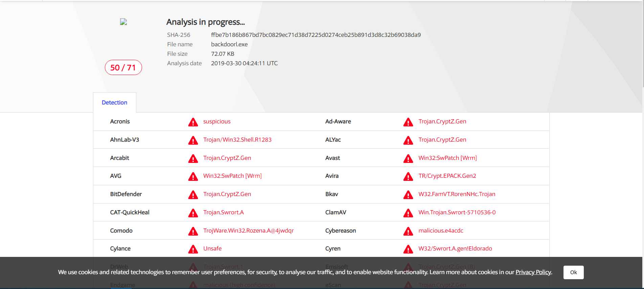Screen dimensions: 644x289
Task: Click the Acronis engine name
Action: coord(120,121)
